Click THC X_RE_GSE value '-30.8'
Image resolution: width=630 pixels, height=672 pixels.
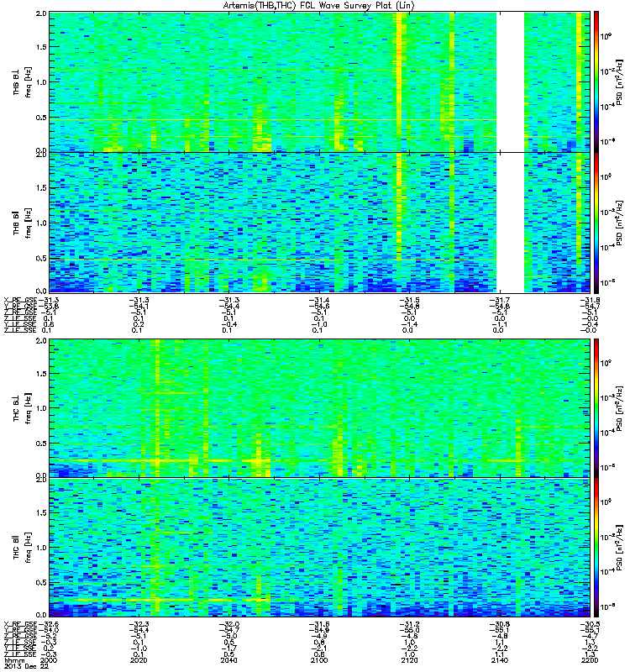pyautogui.click(x=500, y=624)
